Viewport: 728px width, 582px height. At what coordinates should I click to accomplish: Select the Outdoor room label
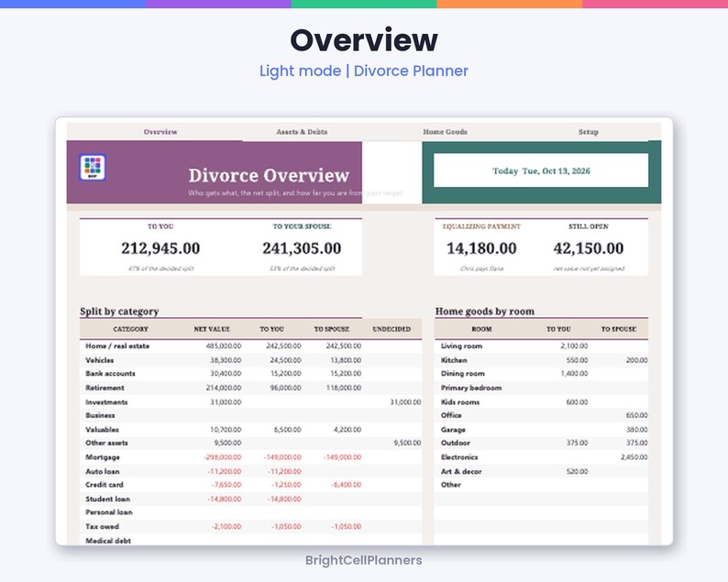[x=456, y=443]
